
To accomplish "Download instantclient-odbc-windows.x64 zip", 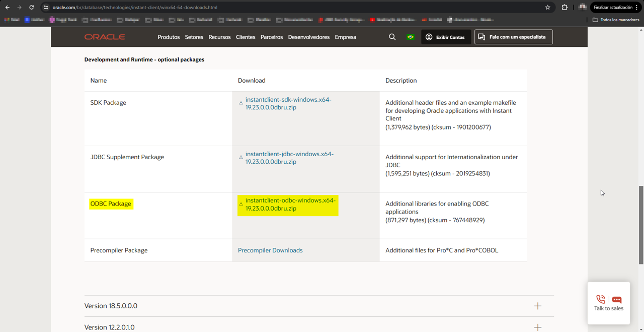I will coord(290,204).
